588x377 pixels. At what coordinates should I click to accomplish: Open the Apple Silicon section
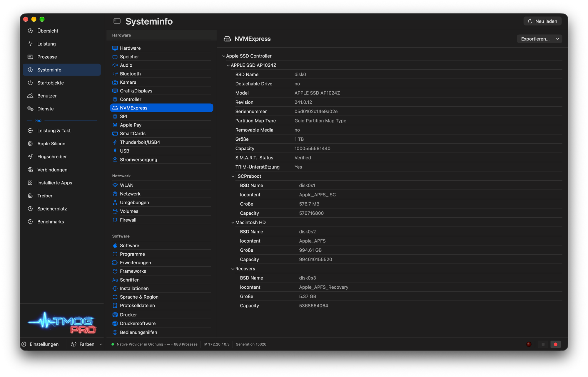pos(62,144)
